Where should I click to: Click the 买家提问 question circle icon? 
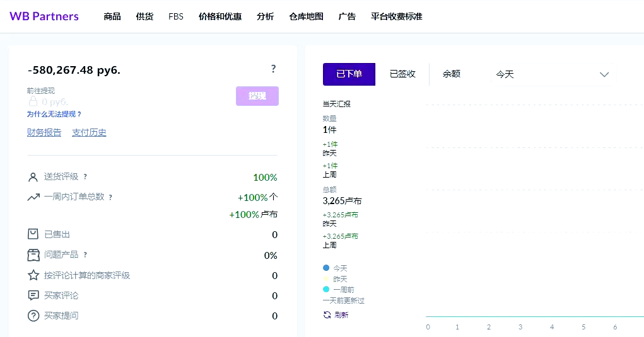click(x=33, y=316)
